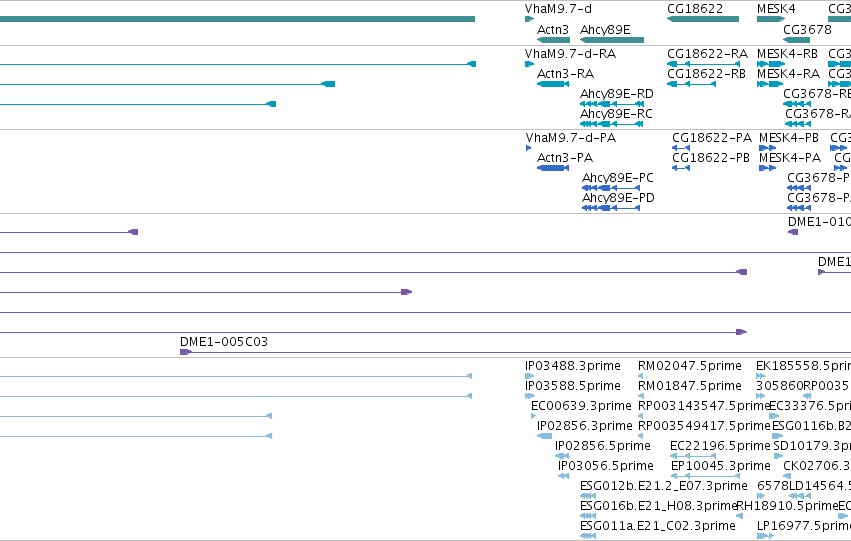Click protein Ahcy89E-PD
851x541 pixels.
pyautogui.click(x=611, y=208)
